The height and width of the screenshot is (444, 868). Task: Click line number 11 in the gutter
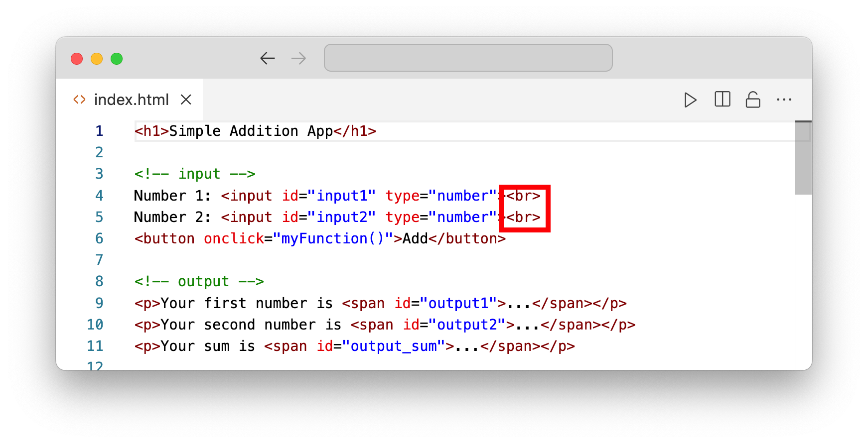[95, 346]
